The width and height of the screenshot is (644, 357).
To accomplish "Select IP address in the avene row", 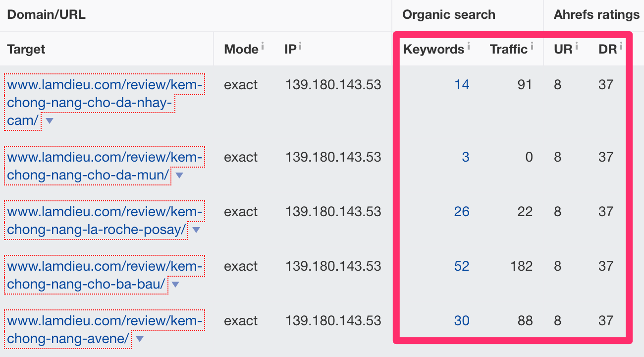I will tap(333, 321).
